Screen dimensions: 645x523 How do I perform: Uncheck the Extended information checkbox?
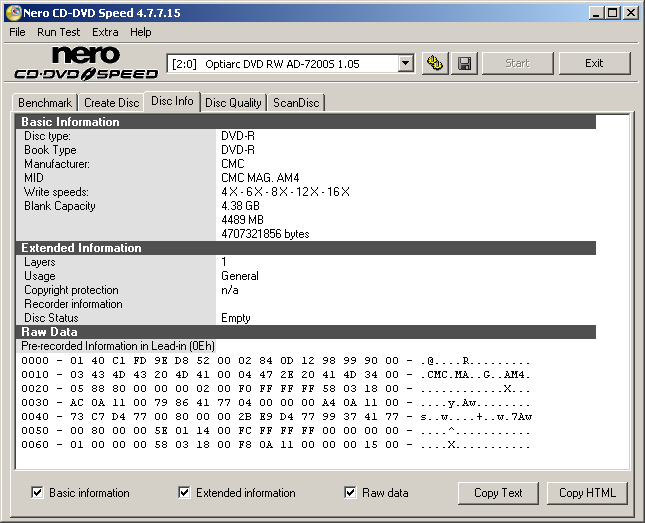[185, 493]
